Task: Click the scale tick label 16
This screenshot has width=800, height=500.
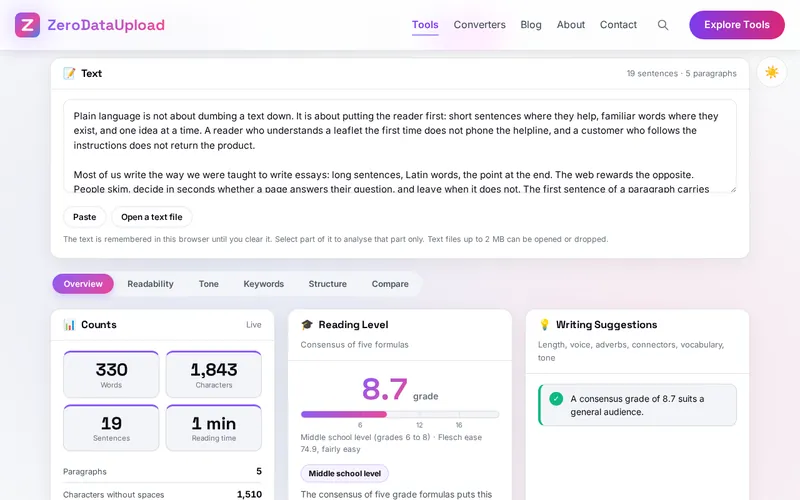Action: pos(459,425)
